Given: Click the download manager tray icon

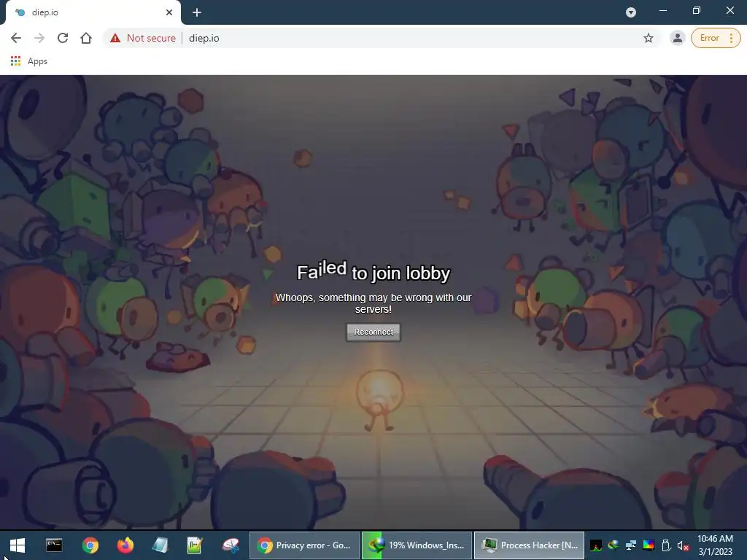Looking at the screenshot, I should click(x=613, y=545).
